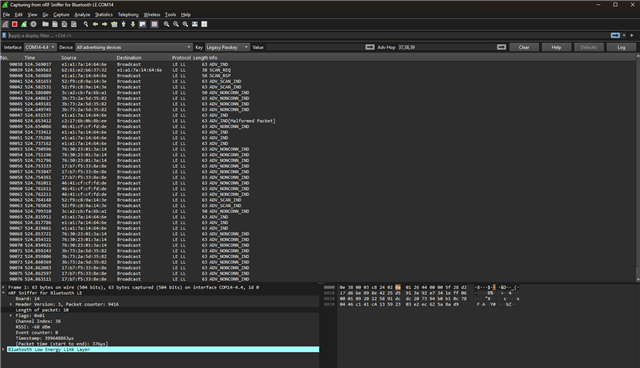This screenshot has height=368, width=640.
Task: Zoom in on packet text
Action: 167,24
